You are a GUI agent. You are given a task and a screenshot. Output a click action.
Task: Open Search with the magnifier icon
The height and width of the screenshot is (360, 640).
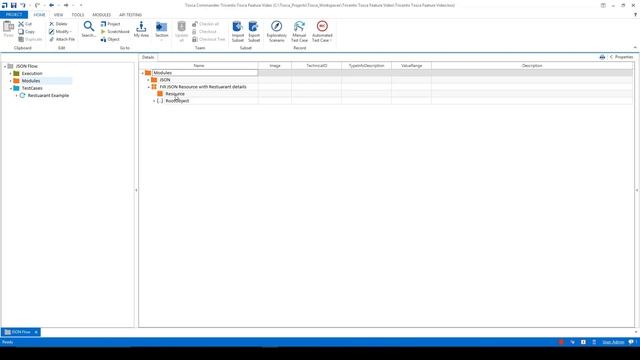pos(89,27)
